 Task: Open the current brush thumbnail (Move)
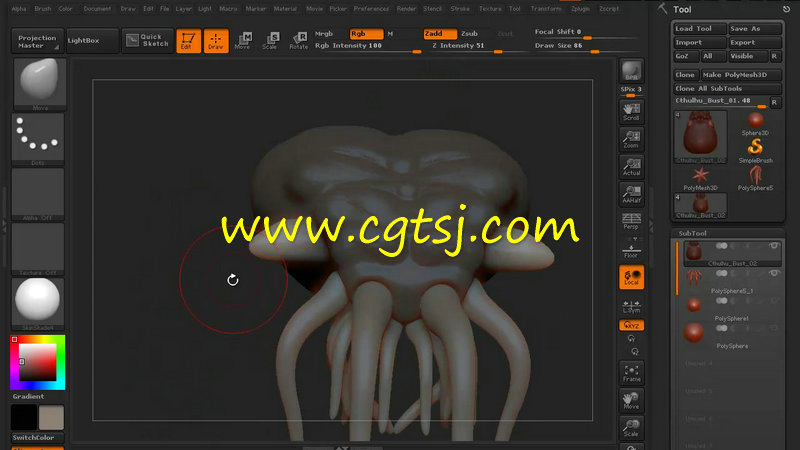[x=39, y=84]
